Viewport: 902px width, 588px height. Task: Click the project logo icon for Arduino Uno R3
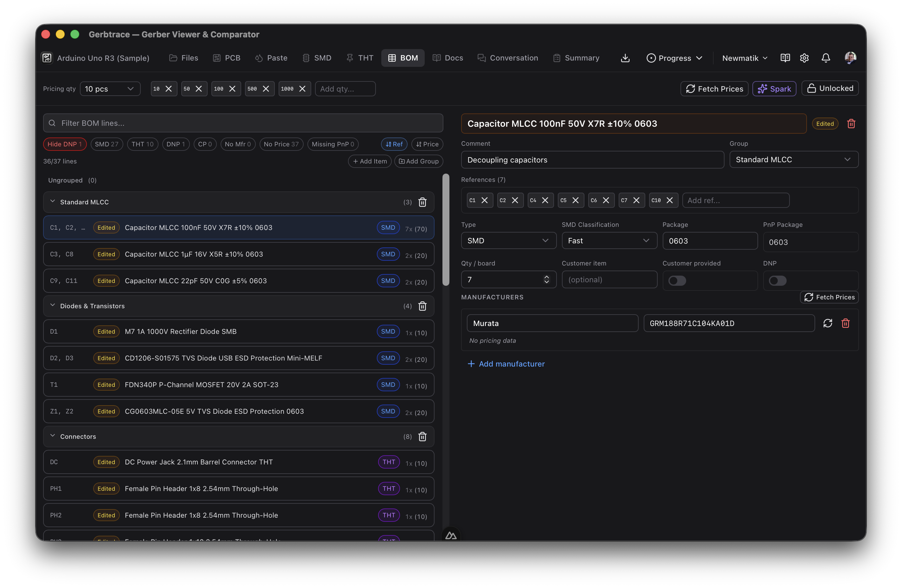pyautogui.click(x=47, y=58)
